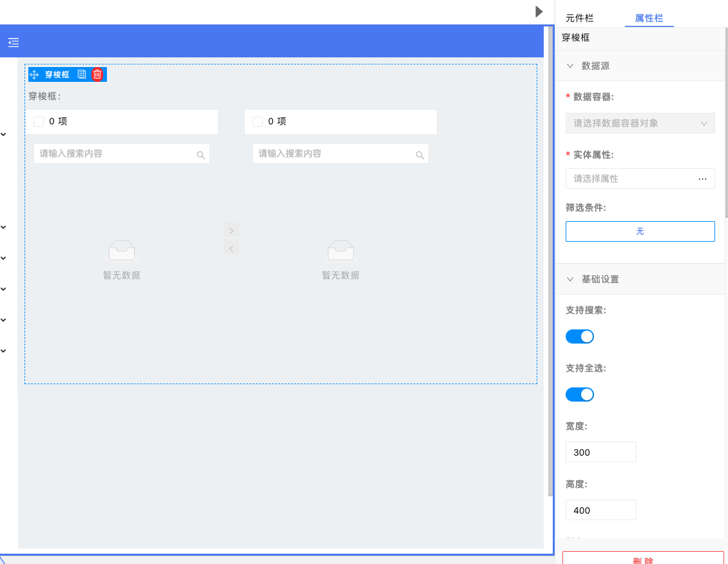Toggle the 支持全选 switch
The height and width of the screenshot is (564, 728).
coord(579,394)
